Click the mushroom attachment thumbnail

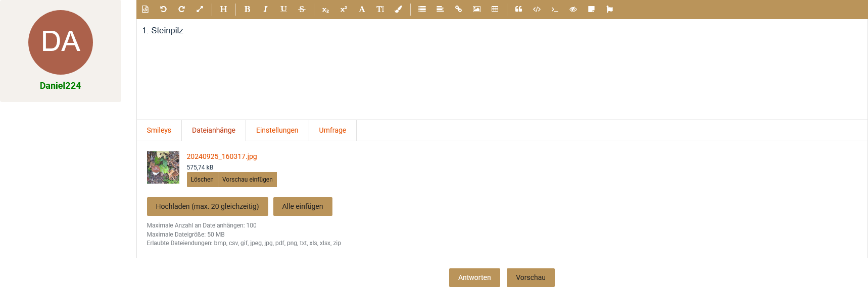point(163,167)
